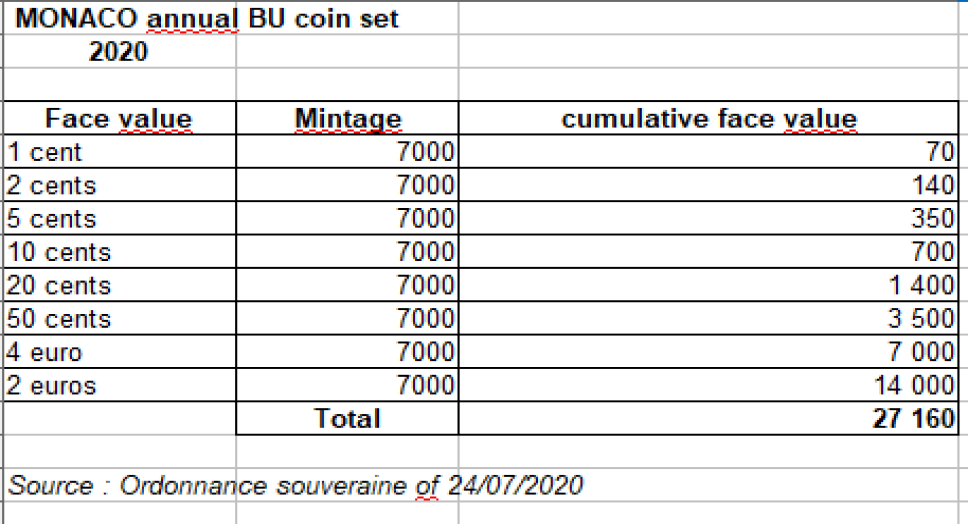Select the '2 euros' face value cell
Viewport: 968px width, 524px height.
tap(119, 385)
